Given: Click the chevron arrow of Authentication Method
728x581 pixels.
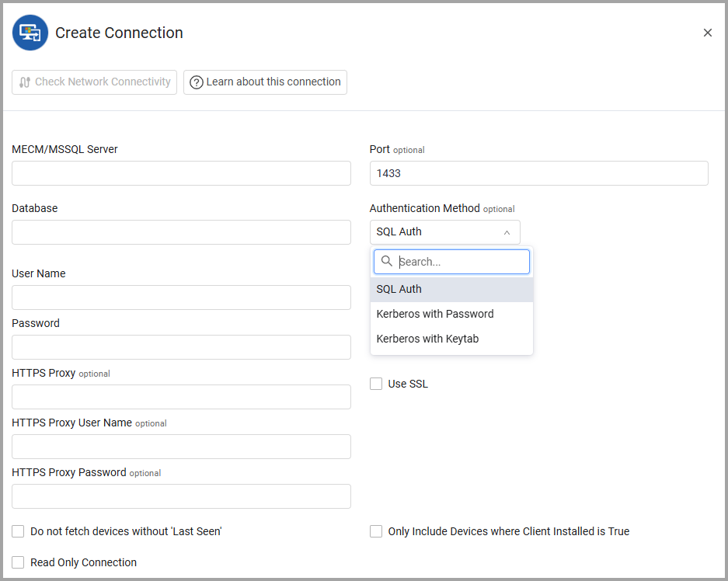Looking at the screenshot, I should coord(507,232).
